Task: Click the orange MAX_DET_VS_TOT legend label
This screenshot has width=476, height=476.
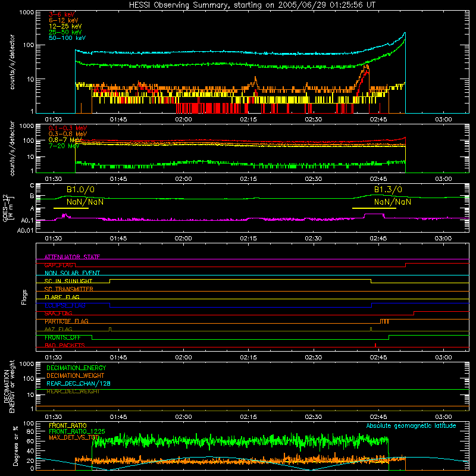Action: tap(74, 437)
